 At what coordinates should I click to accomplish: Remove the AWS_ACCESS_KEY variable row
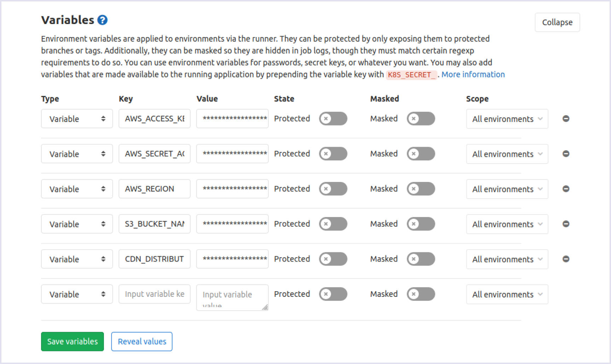(566, 119)
